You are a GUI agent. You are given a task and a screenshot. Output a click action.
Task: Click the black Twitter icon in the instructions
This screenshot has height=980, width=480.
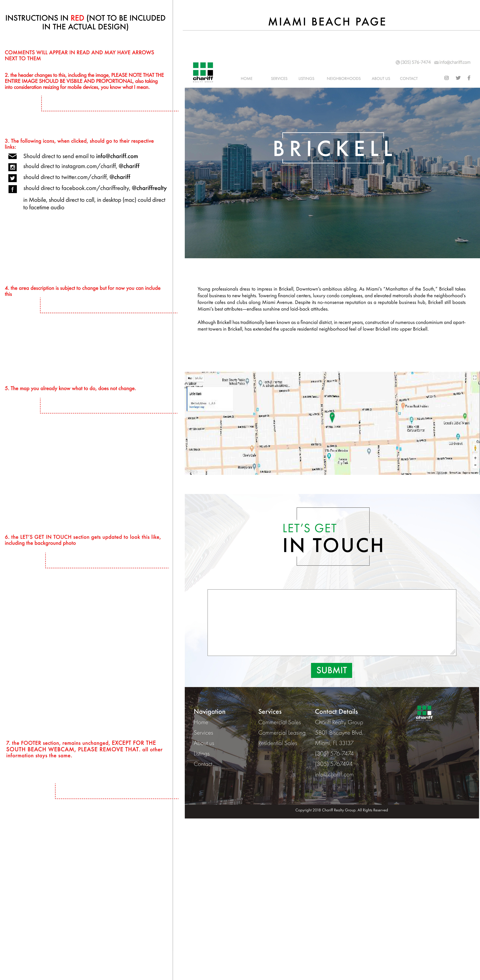point(12,178)
